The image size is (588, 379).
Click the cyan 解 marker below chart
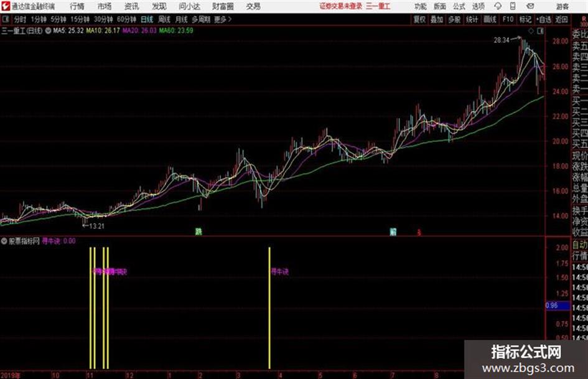(393, 232)
